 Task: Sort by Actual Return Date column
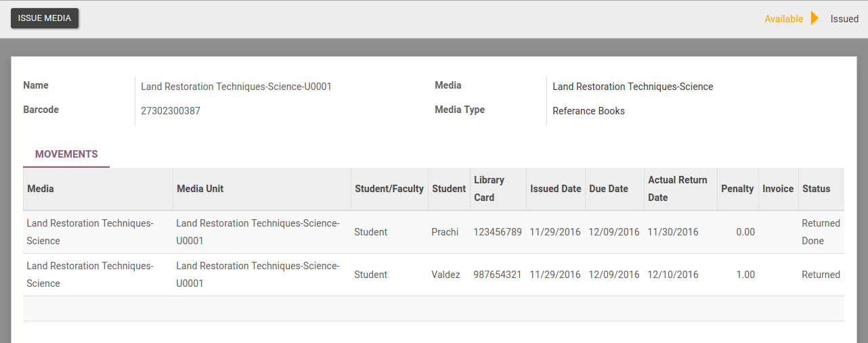click(677, 189)
